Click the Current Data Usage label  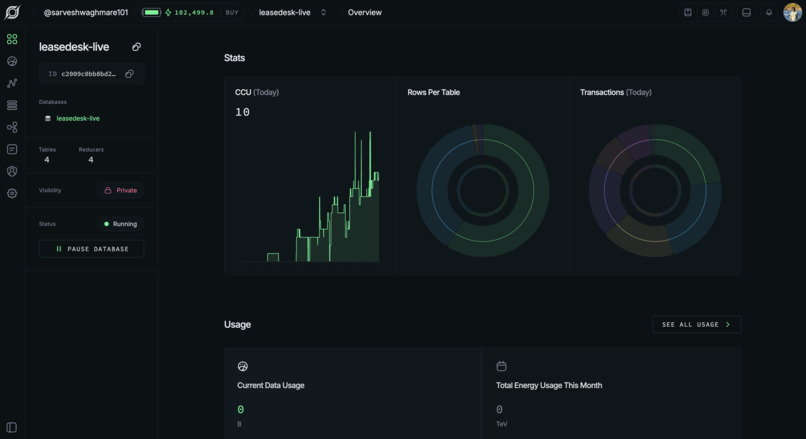tap(271, 386)
